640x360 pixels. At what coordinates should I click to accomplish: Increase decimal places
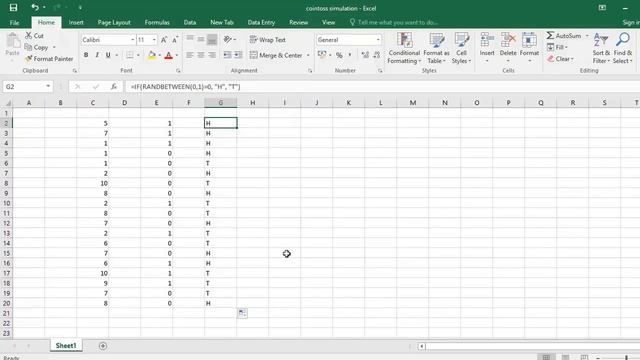click(x=365, y=55)
